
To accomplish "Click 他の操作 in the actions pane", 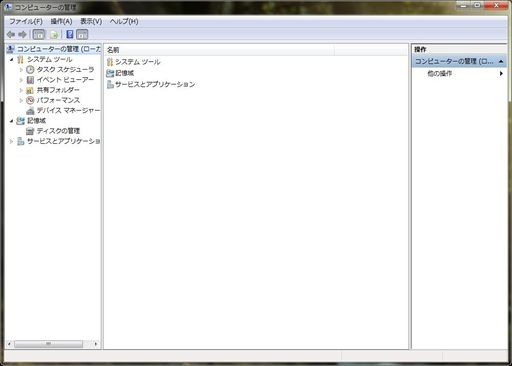I will tap(440, 74).
